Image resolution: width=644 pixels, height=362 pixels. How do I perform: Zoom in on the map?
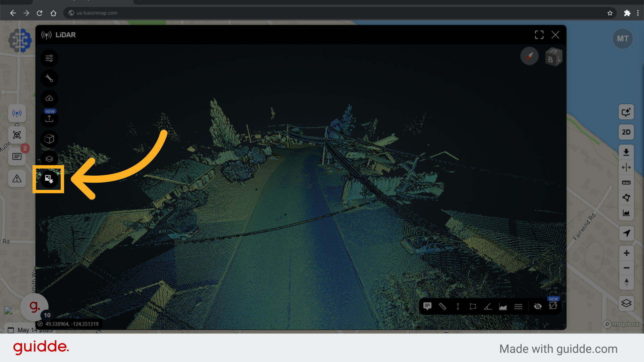tap(626, 253)
